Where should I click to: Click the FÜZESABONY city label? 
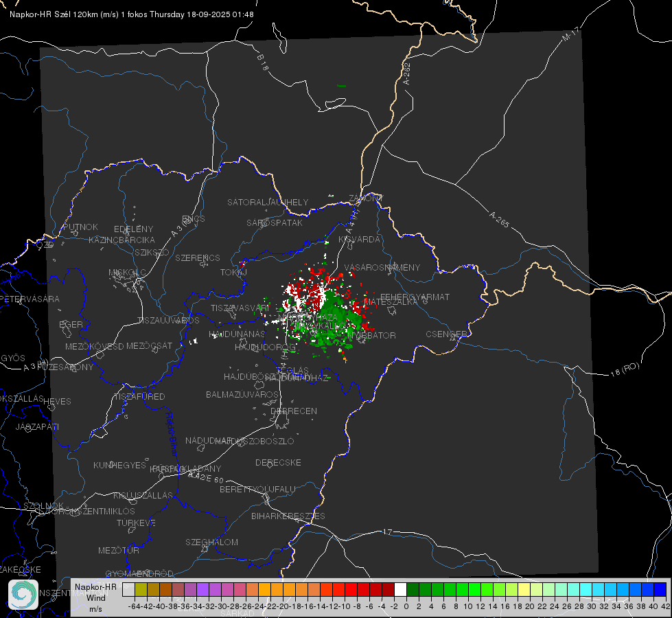click(65, 367)
